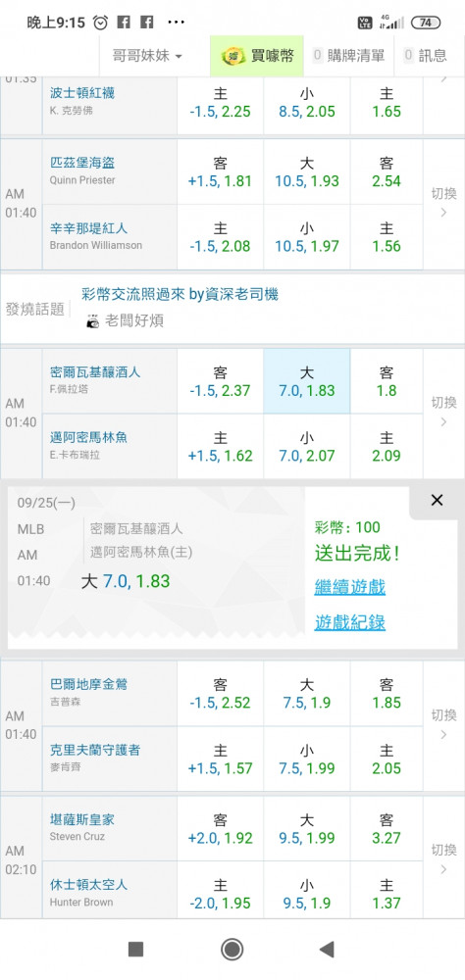Viewport: 465px width, 980px height.
Task: Tap the buy coins (買嚎幣) icon
Action: coord(233,56)
